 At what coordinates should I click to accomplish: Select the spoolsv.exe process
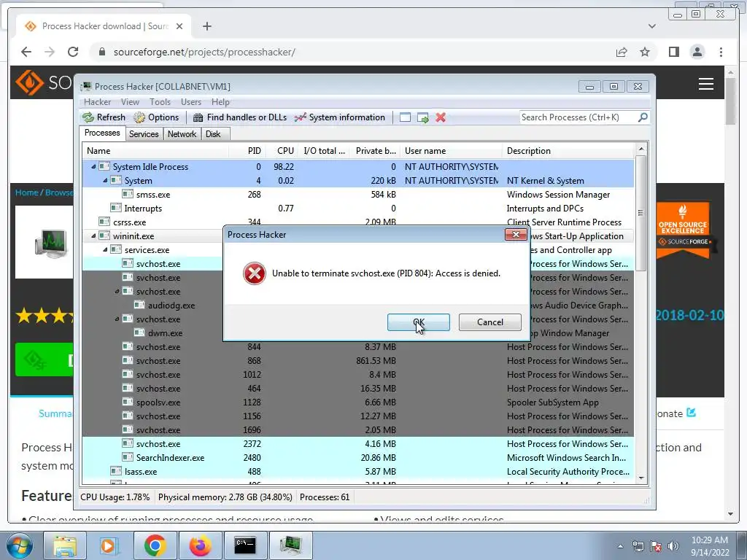point(357,402)
